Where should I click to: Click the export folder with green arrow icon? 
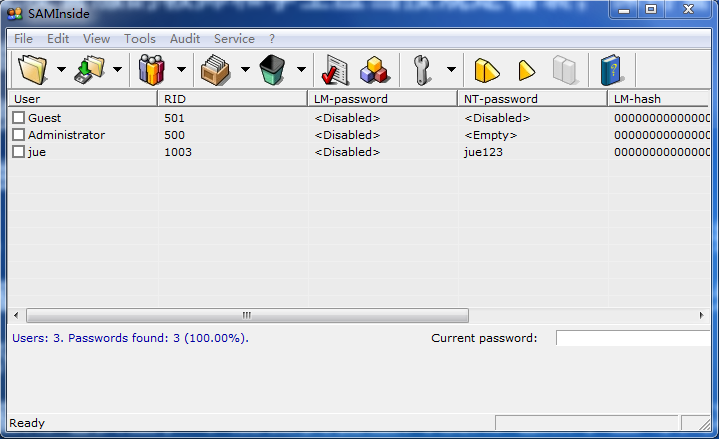[x=89, y=70]
